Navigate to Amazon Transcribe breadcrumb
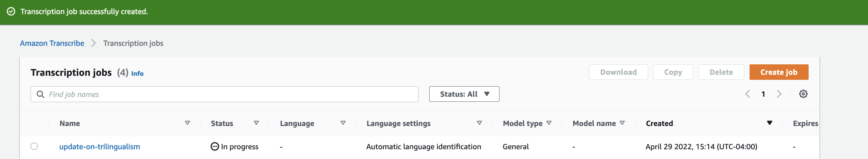The image size is (868, 159). (x=52, y=43)
